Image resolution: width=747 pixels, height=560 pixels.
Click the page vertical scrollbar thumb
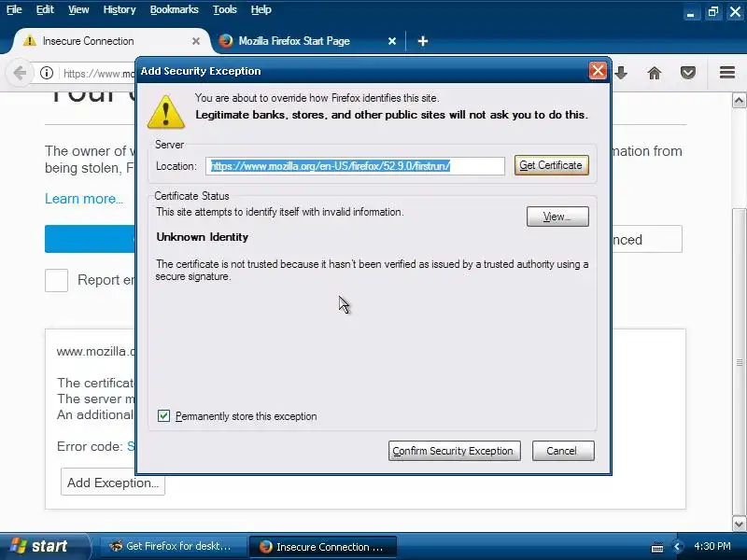point(739,362)
